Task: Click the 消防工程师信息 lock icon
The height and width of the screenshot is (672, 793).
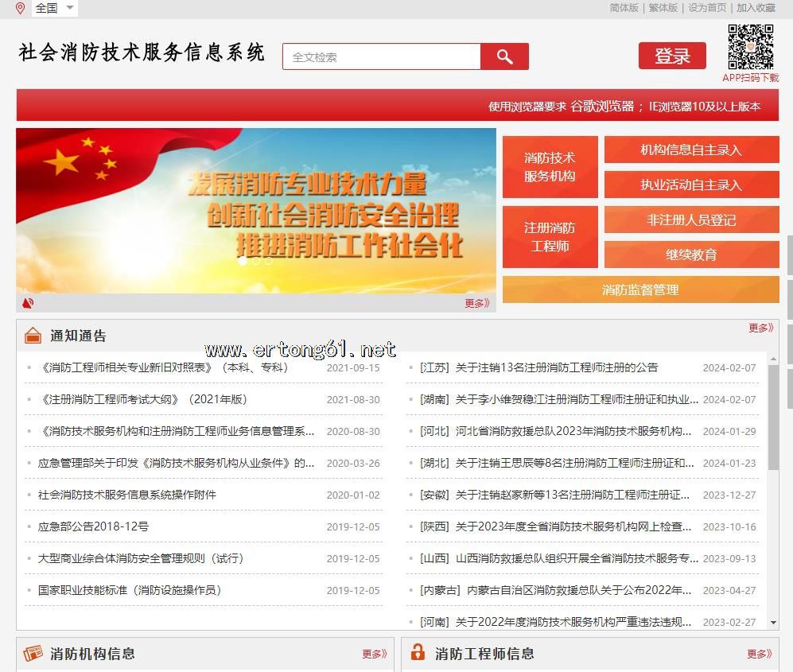Action: click(418, 653)
